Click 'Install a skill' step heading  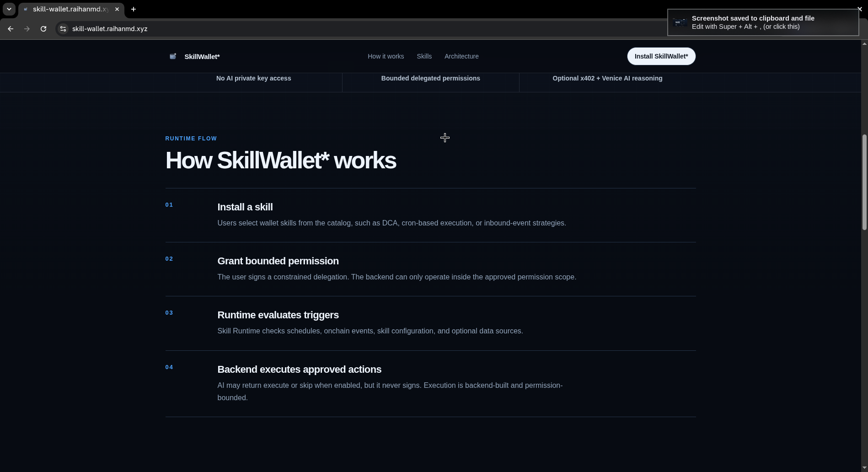[245, 207]
